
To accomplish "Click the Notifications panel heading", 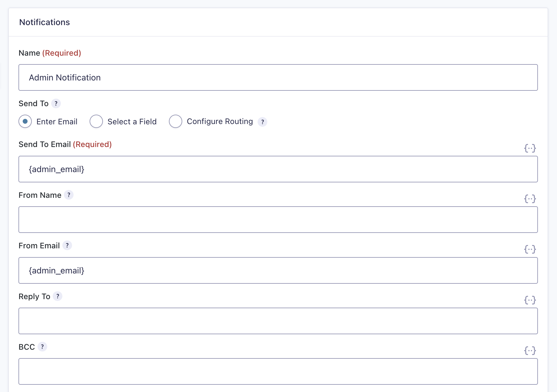I will [44, 22].
